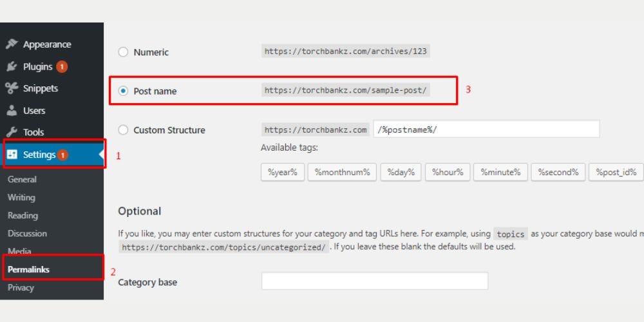
Task: Click the Settings notification badge
Action: pos(63,155)
